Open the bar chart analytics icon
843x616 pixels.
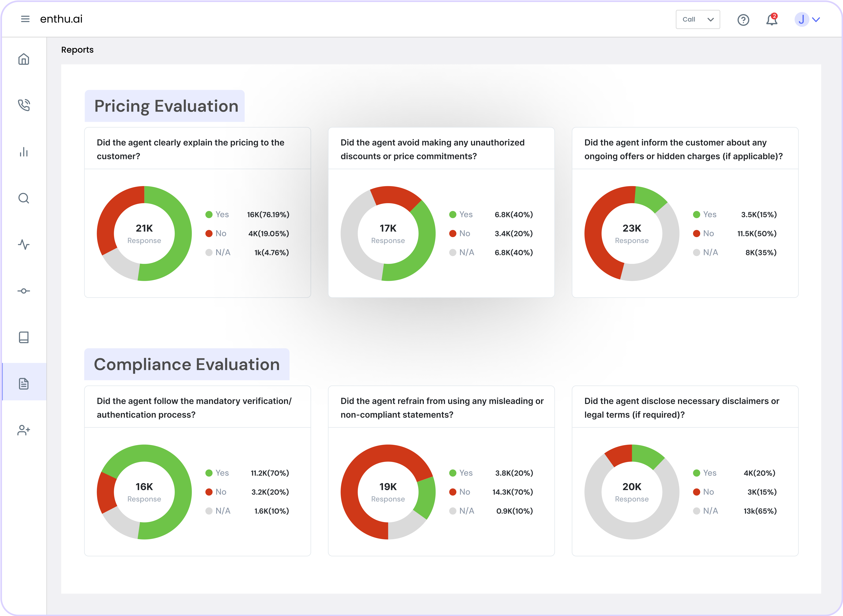(24, 152)
